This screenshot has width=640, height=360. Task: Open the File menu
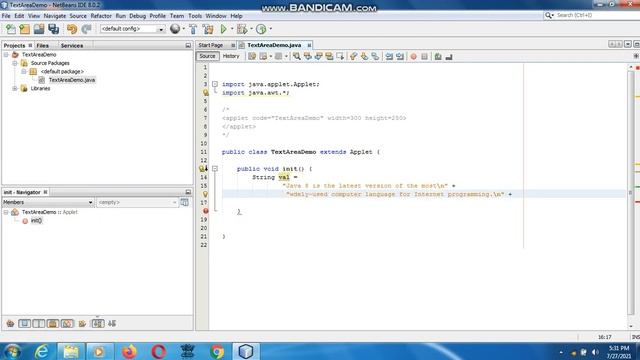click(6, 16)
